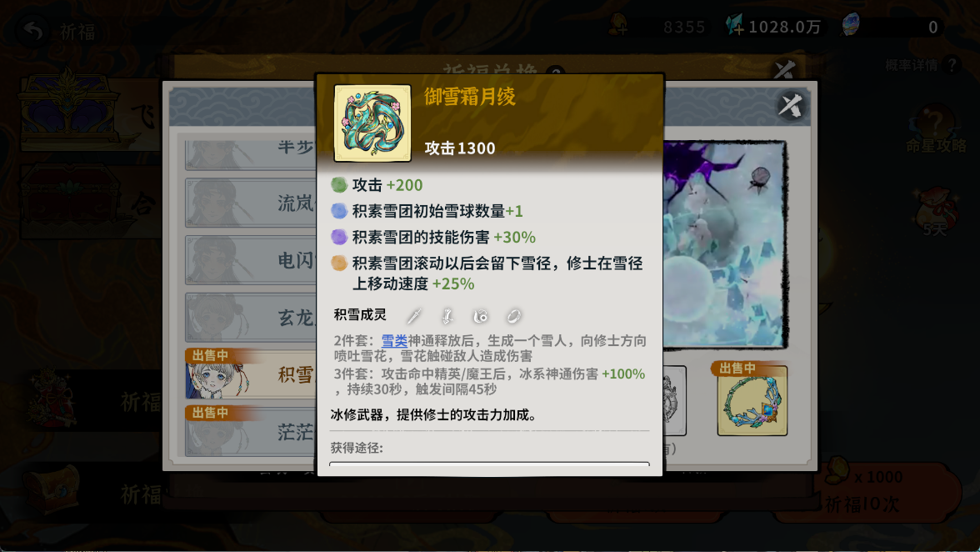Select the 茫茫 on-sale character entry
Screen dimensions: 980x552
pyautogui.click(x=252, y=431)
